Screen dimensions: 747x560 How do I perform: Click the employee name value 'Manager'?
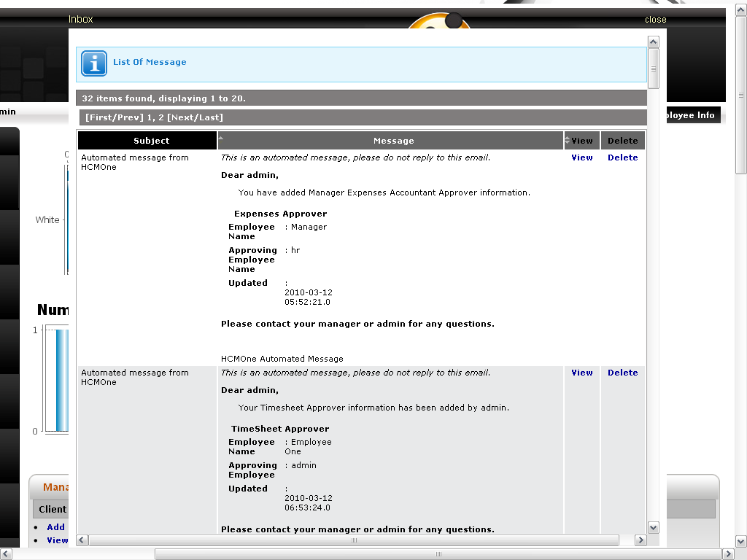click(309, 227)
